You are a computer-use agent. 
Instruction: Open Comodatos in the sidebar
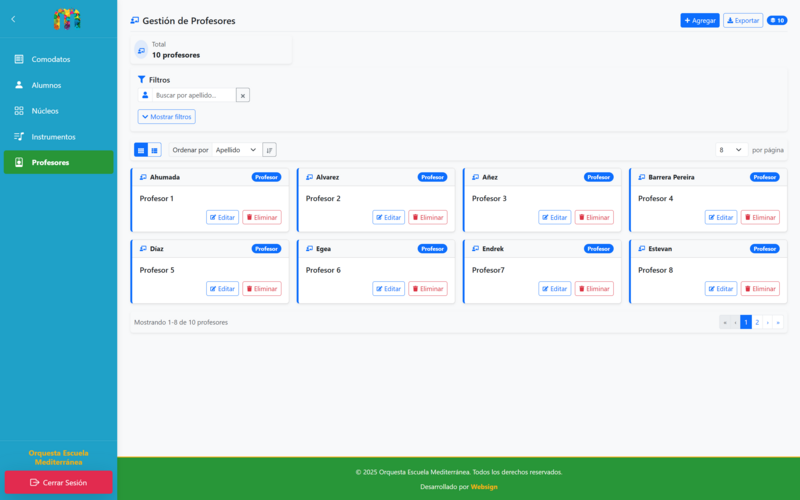tap(50, 59)
